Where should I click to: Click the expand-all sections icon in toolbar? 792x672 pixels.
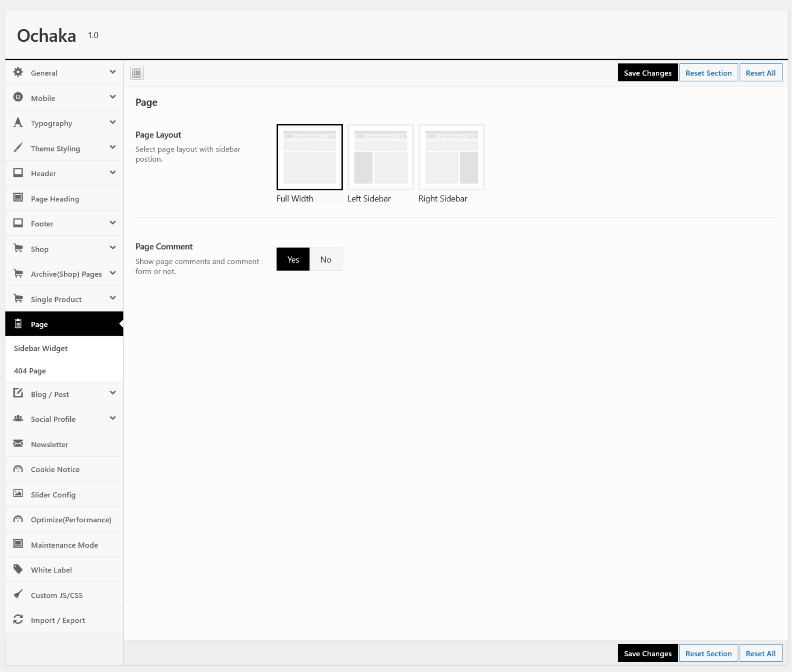137,73
